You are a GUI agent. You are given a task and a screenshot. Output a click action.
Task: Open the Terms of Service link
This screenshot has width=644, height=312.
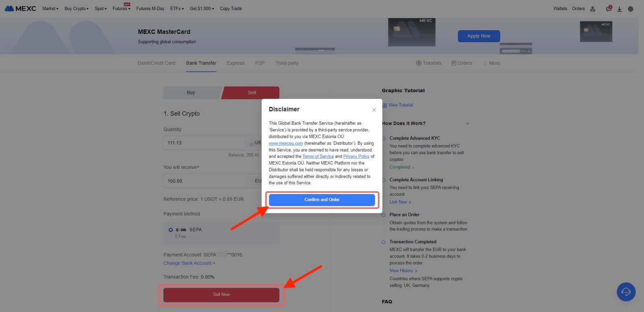coord(318,156)
